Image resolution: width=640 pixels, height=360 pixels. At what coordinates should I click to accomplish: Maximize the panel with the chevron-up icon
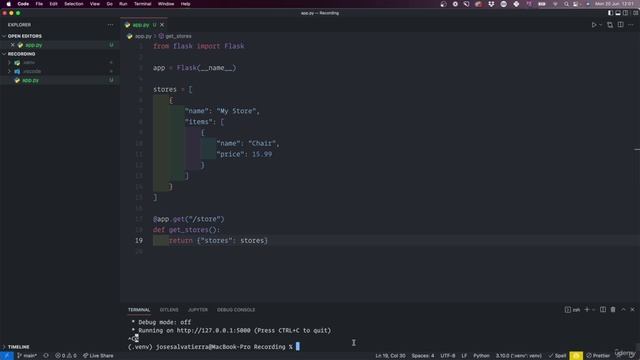[x=623, y=310]
